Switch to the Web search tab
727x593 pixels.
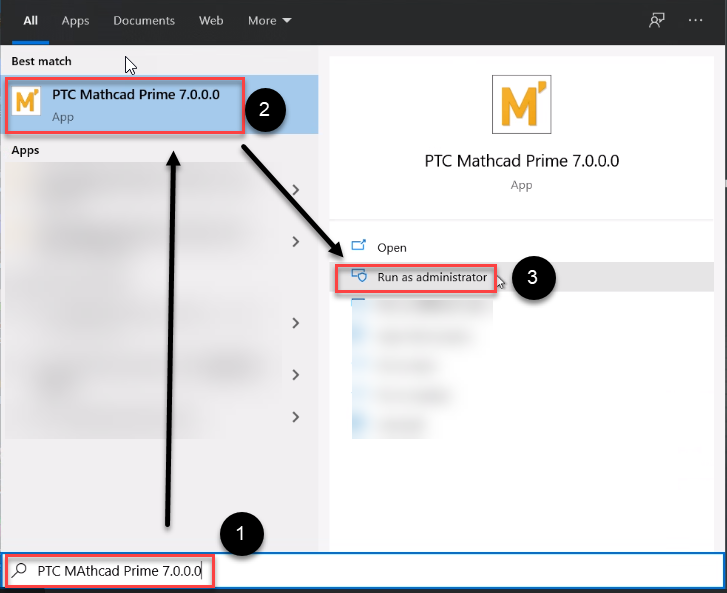point(211,21)
